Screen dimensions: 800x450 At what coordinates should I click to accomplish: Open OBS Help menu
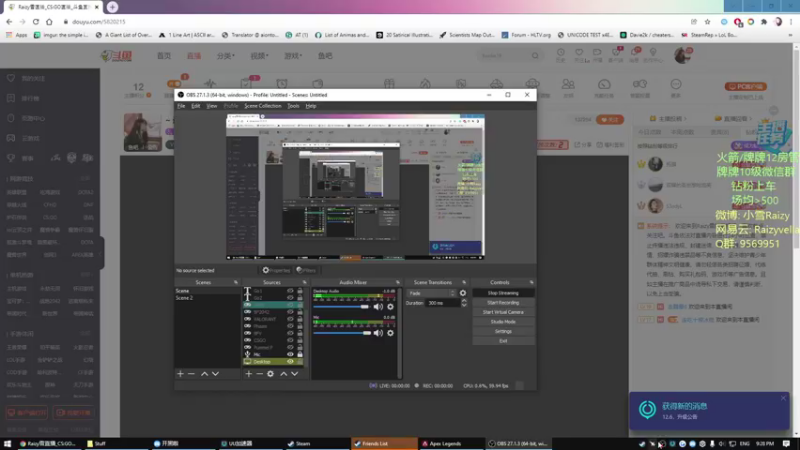click(x=311, y=106)
